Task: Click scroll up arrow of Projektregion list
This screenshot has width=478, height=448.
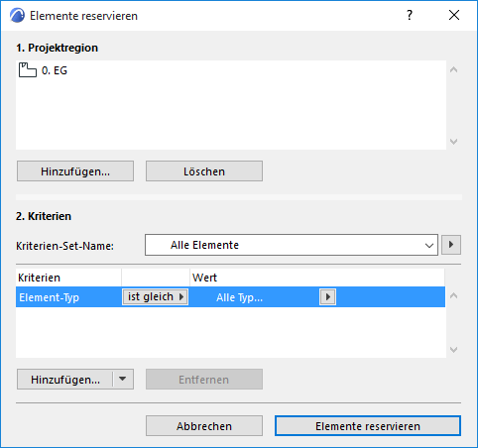Action: pos(454,69)
